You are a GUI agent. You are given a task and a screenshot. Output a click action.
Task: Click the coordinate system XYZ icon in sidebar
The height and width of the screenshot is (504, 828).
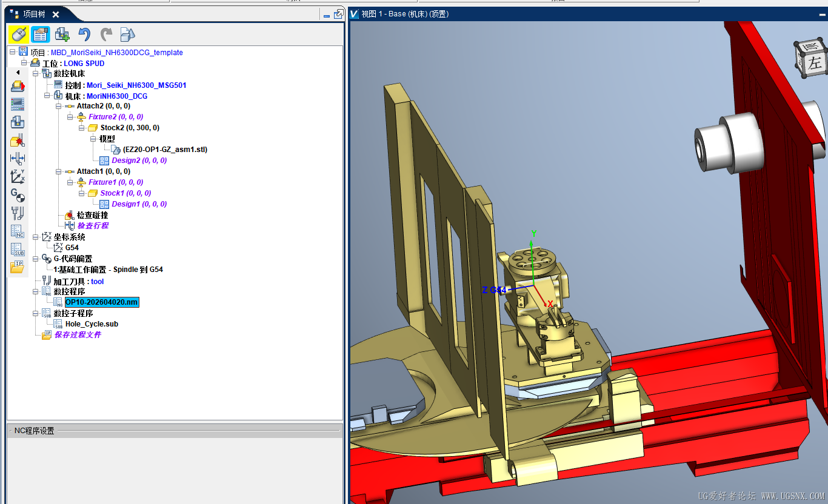click(18, 177)
